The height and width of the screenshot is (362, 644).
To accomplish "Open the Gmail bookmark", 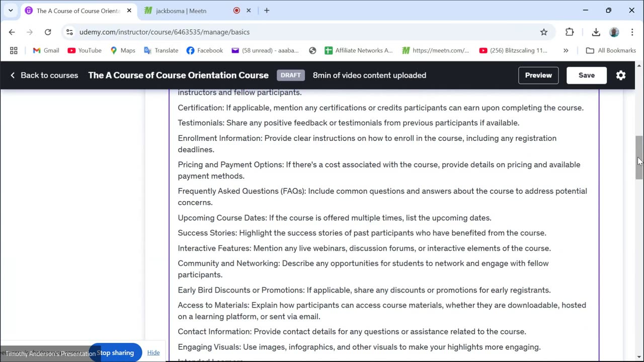I will [46, 50].
